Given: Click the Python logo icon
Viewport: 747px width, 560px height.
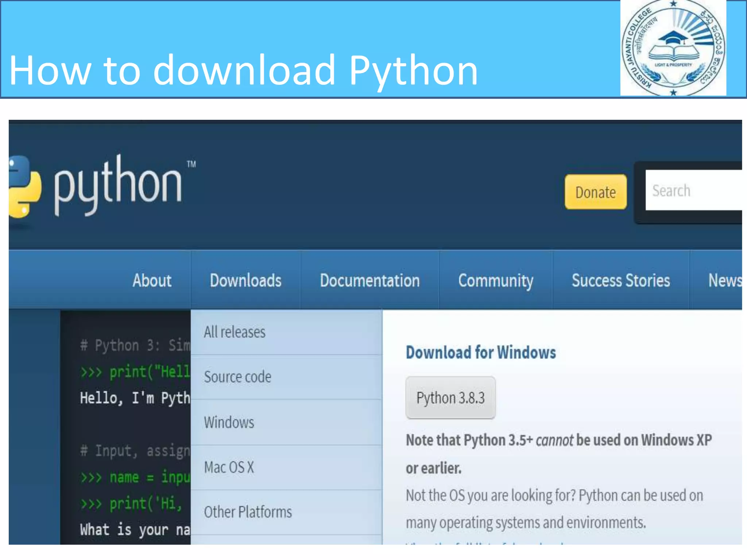Looking at the screenshot, I should [25, 187].
